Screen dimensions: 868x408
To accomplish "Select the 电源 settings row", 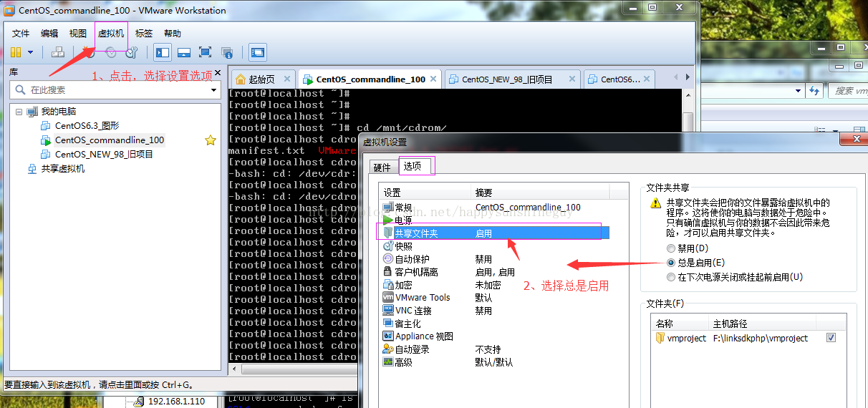I will pos(494,220).
